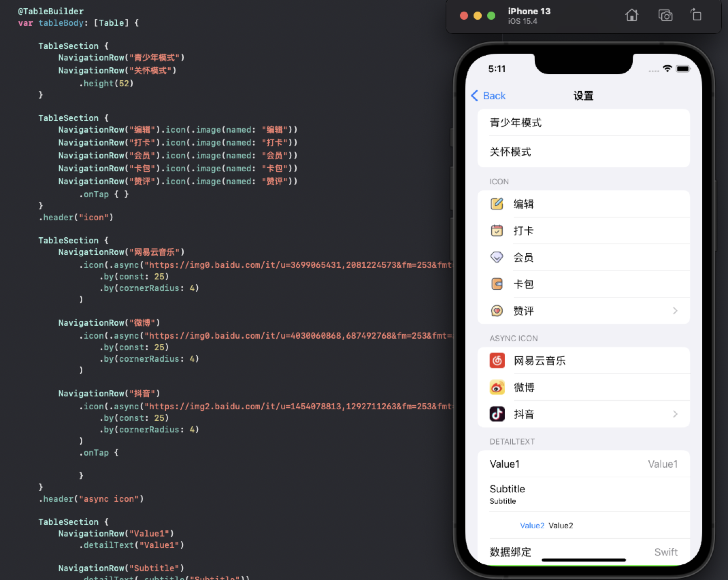Go Back using the navigation button
The height and width of the screenshot is (580, 728).
(x=489, y=96)
